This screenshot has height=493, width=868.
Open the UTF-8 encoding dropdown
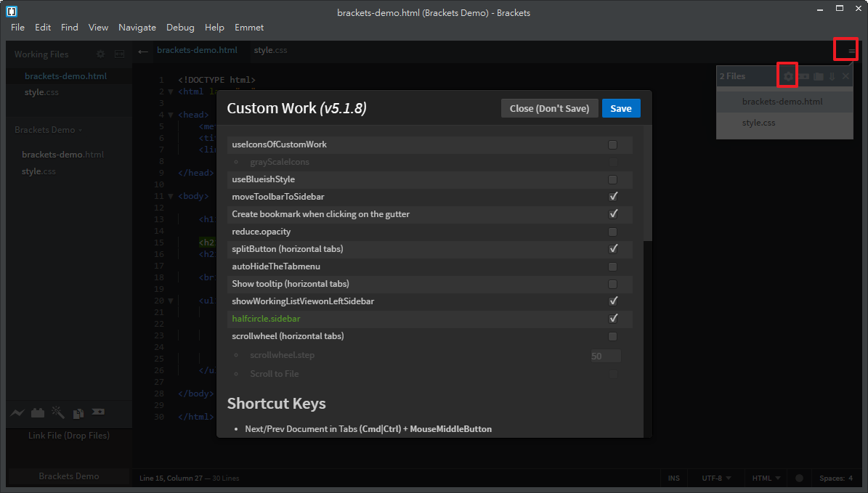pyautogui.click(x=716, y=478)
